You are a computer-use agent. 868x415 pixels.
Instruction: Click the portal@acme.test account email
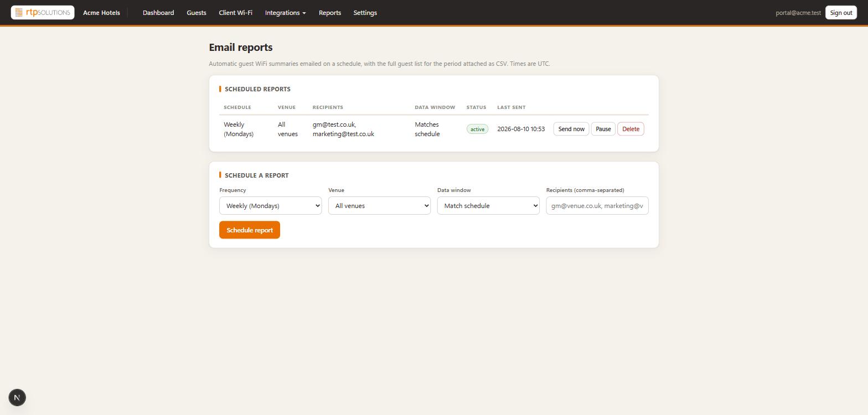798,13
